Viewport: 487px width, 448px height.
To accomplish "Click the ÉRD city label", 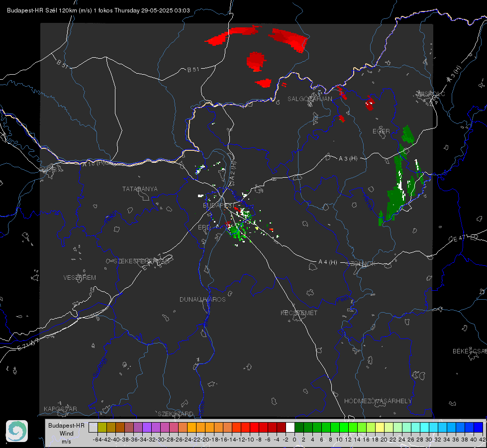I will [204, 227].
